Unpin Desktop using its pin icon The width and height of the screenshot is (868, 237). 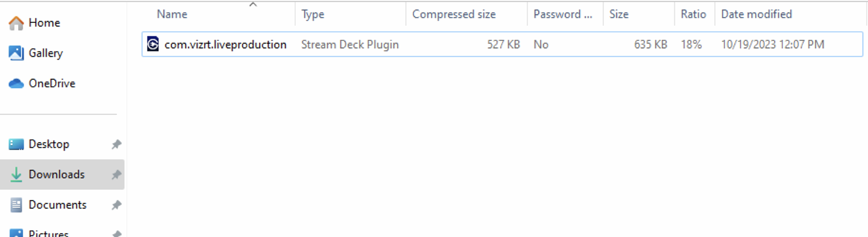pos(116,145)
